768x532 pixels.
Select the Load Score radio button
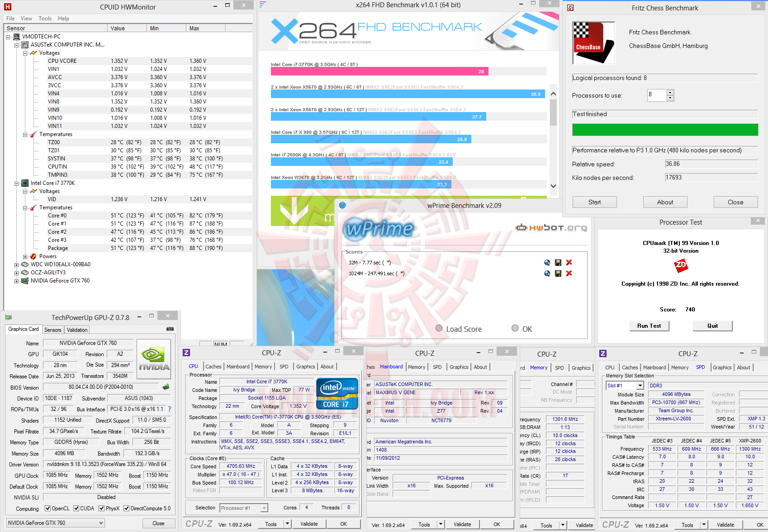coord(439,328)
